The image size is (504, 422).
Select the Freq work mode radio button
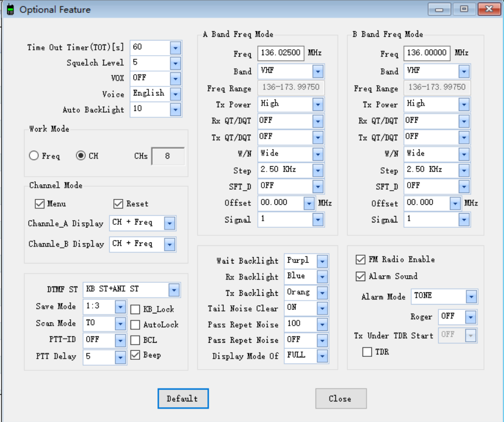[34, 156]
